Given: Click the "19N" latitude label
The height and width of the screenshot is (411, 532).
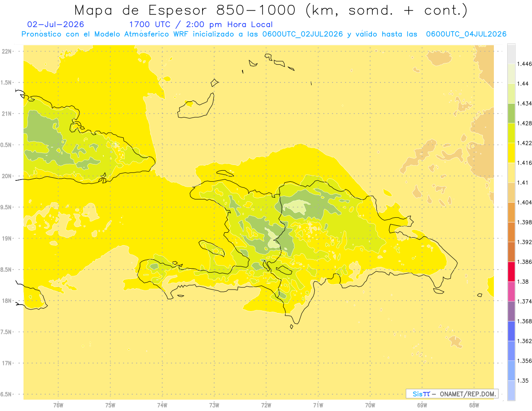Looking at the screenshot, I should pyautogui.click(x=7, y=238).
